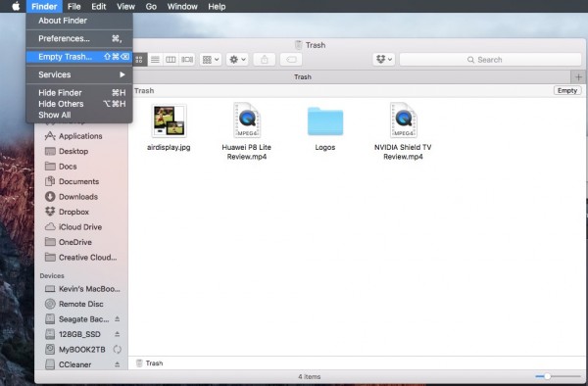This screenshot has width=588, height=386.
Task: Switch to column view
Action: click(171, 60)
